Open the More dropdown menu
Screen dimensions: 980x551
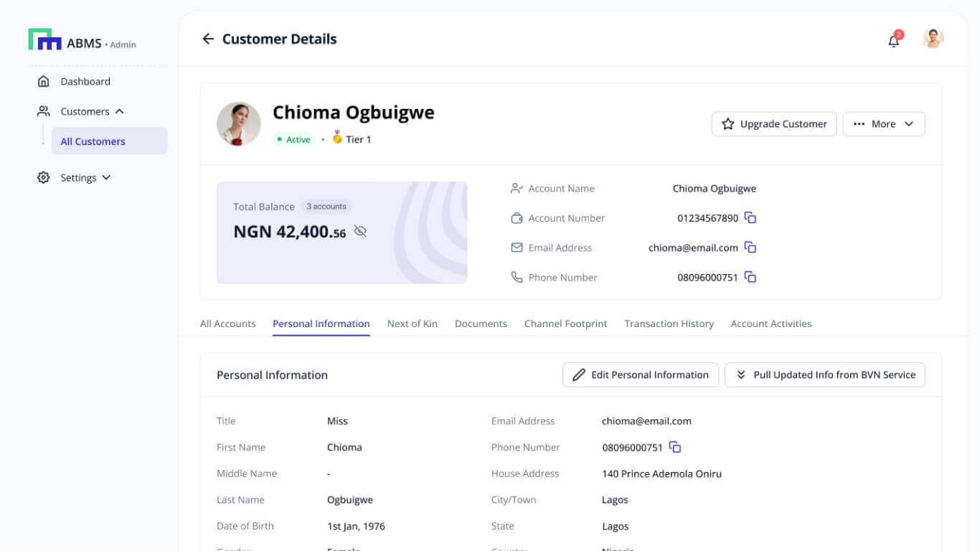pyautogui.click(x=883, y=124)
